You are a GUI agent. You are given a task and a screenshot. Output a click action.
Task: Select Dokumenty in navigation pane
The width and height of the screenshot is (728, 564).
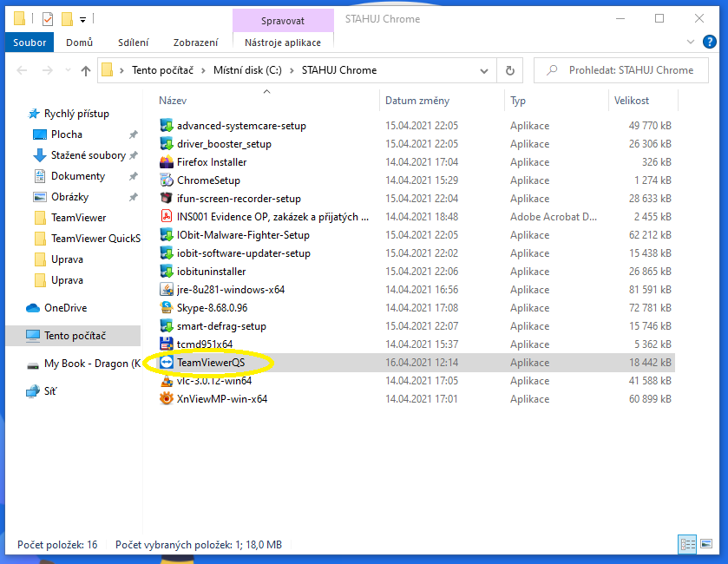(78, 176)
